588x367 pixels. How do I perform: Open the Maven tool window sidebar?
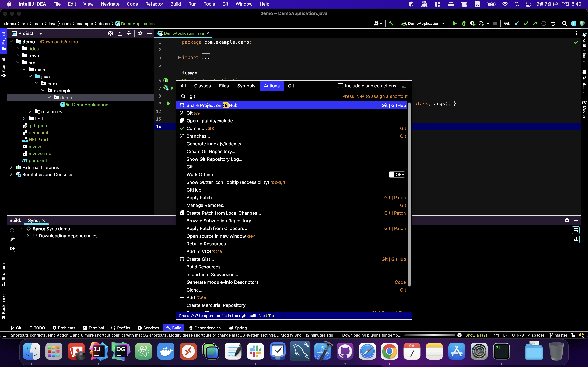click(584, 109)
